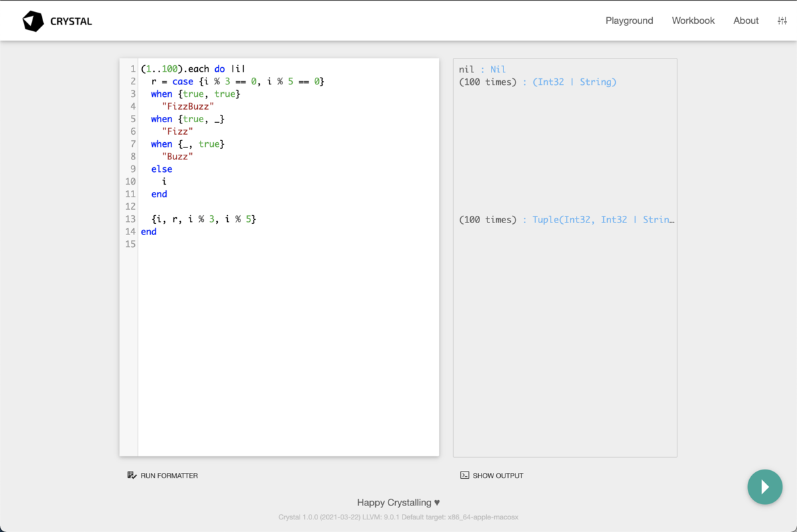Viewport: 797px width, 532px height.
Task: Open the Playground page
Action: pos(629,21)
